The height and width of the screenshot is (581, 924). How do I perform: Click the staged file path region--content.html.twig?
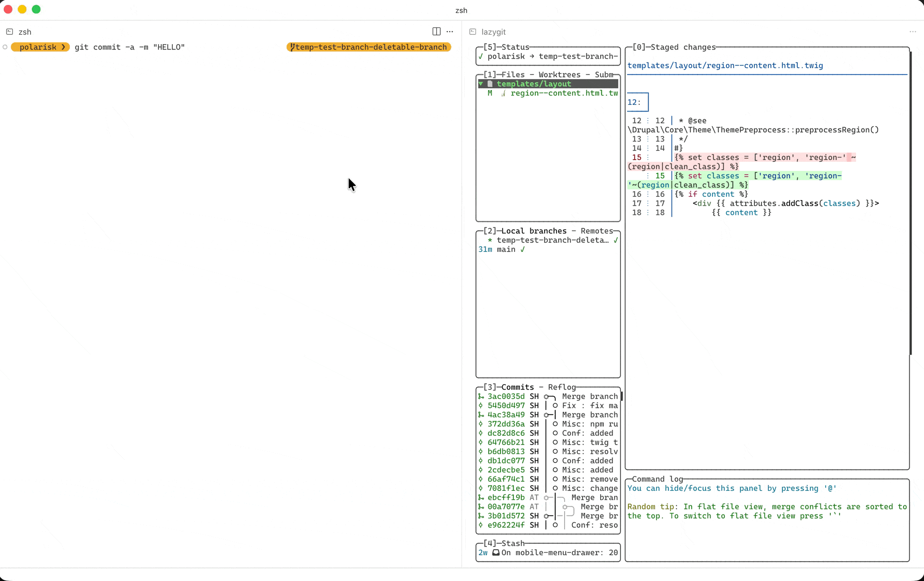click(x=725, y=65)
